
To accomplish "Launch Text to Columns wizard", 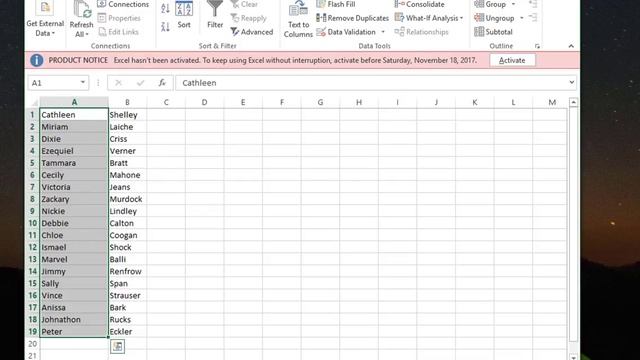I will point(298,20).
